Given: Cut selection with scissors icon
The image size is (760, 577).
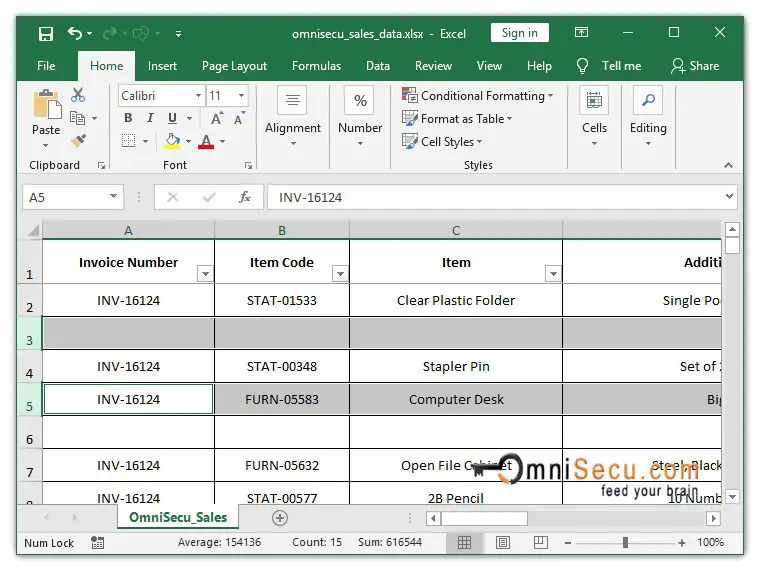Looking at the screenshot, I should click(78, 95).
